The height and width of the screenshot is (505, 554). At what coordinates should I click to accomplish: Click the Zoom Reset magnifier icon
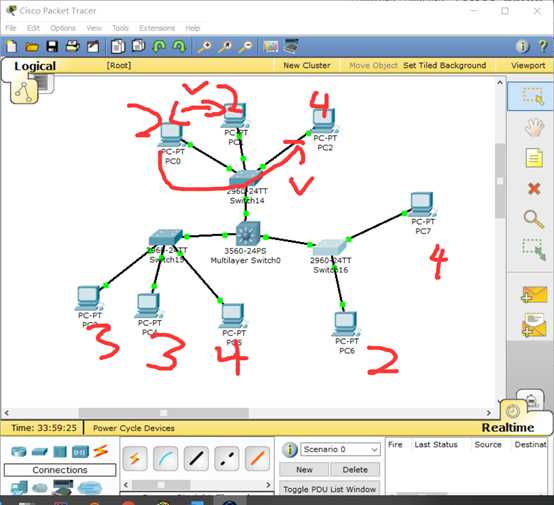225,46
